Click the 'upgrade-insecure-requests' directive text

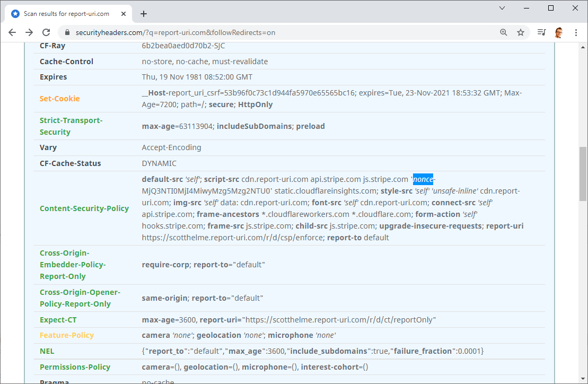[x=430, y=226]
